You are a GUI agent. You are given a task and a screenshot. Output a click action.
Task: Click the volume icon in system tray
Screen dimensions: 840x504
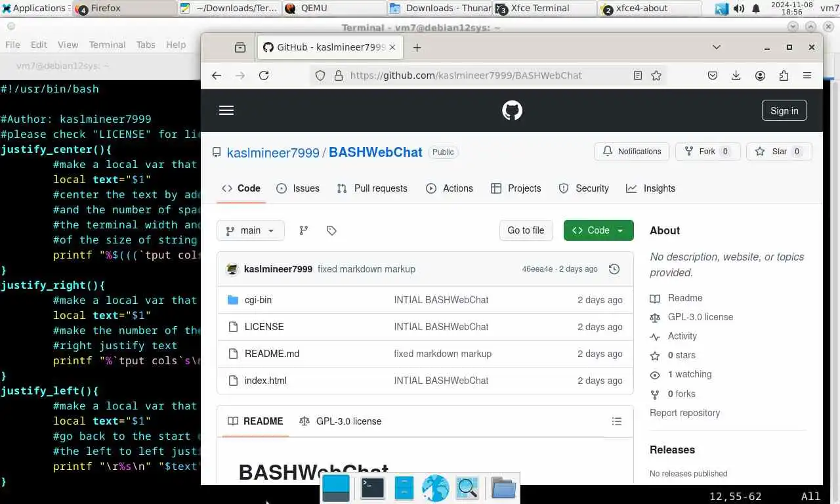739,9
